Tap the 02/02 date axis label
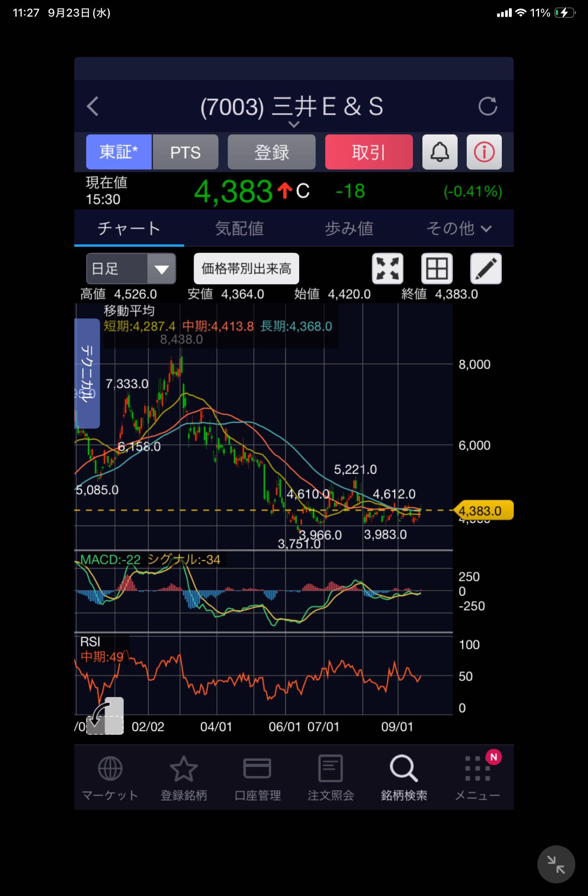This screenshot has height=896, width=588. pos(148,727)
